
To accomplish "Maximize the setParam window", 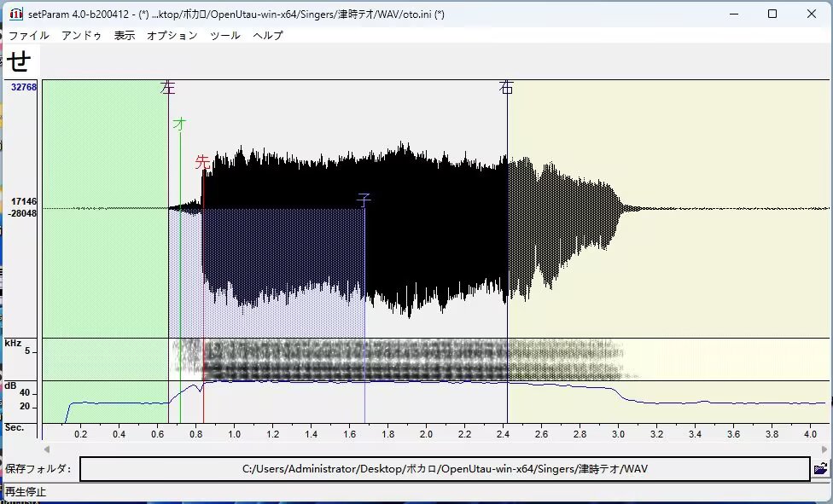I will pos(772,14).
